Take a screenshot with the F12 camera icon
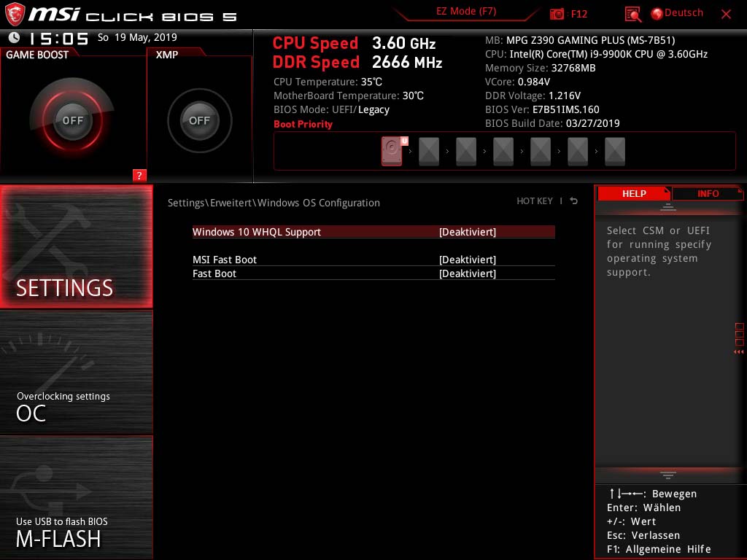747x560 pixels. pos(557,14)
